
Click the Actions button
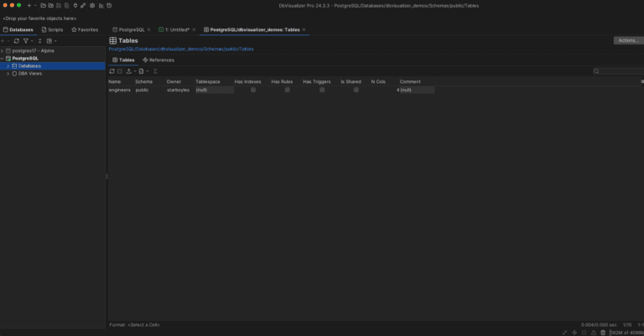[627, 40]
